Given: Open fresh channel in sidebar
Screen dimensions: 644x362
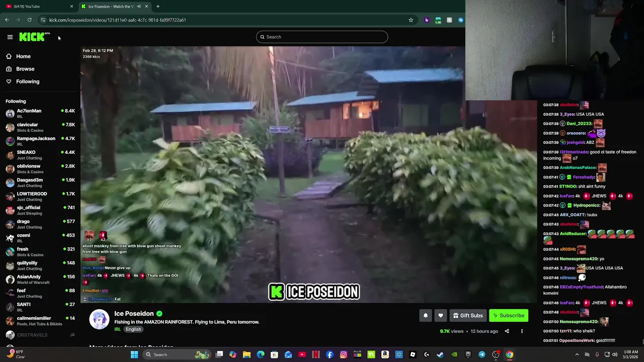Looking at the screenshot, I should pyautogui.click(x=40, y=251).
